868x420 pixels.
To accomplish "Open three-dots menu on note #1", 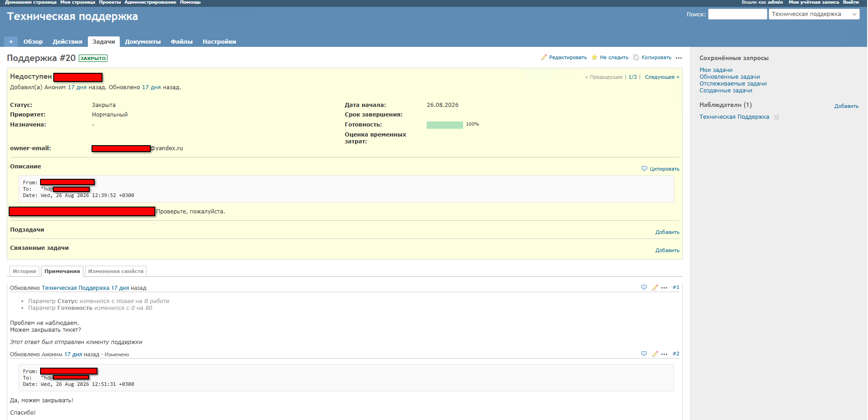I will click(664, 287).
